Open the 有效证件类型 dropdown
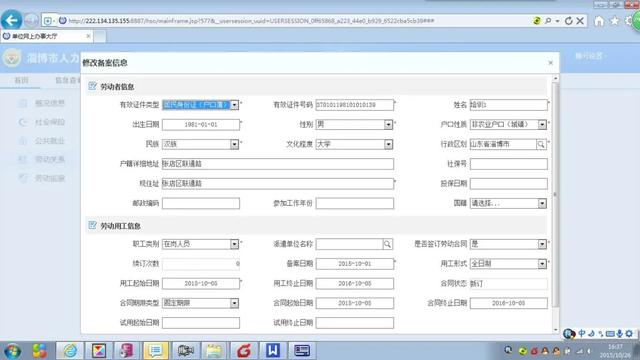Screen dimensions: 640x360 pyautogui.click(x=234, y=105)
